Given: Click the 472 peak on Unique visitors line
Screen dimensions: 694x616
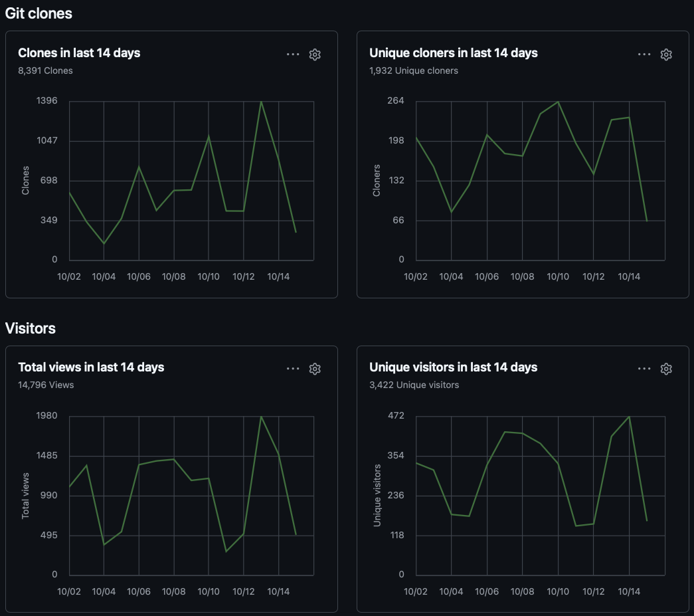Looking at the screenshot, I should pyautogui.click(x=629, y=417).
